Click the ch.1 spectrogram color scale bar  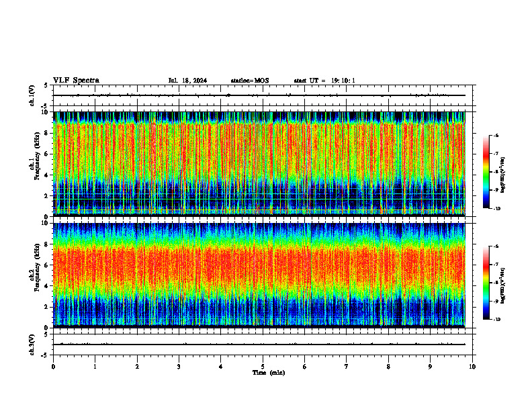486,172
